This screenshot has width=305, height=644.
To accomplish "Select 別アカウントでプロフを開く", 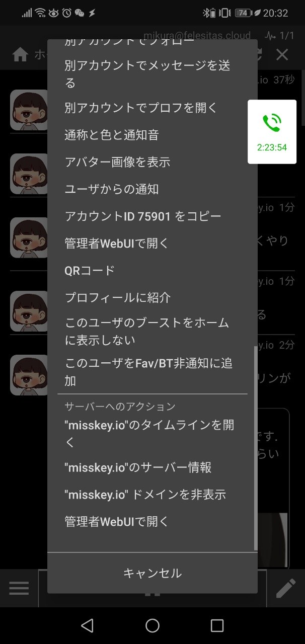I will pos(152,108).
